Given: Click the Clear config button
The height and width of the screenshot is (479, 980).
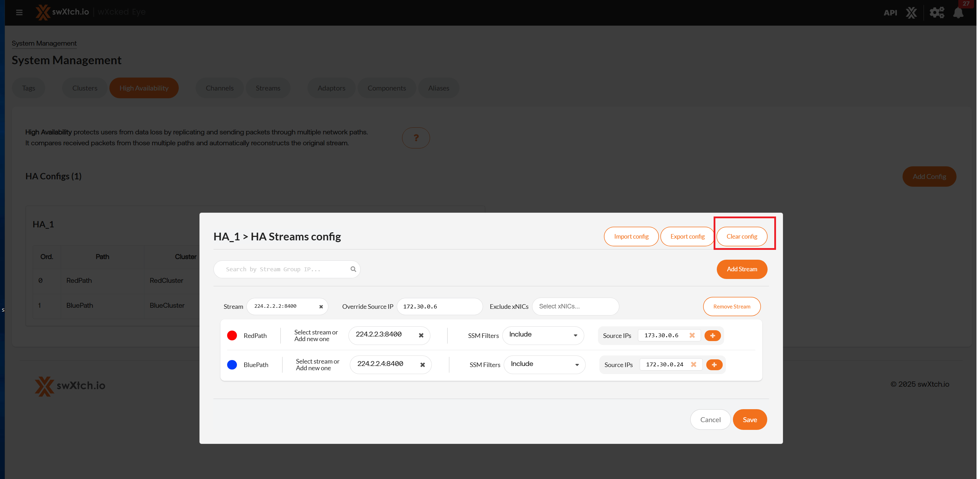Looking at the screenshot, I should [741, 237].
